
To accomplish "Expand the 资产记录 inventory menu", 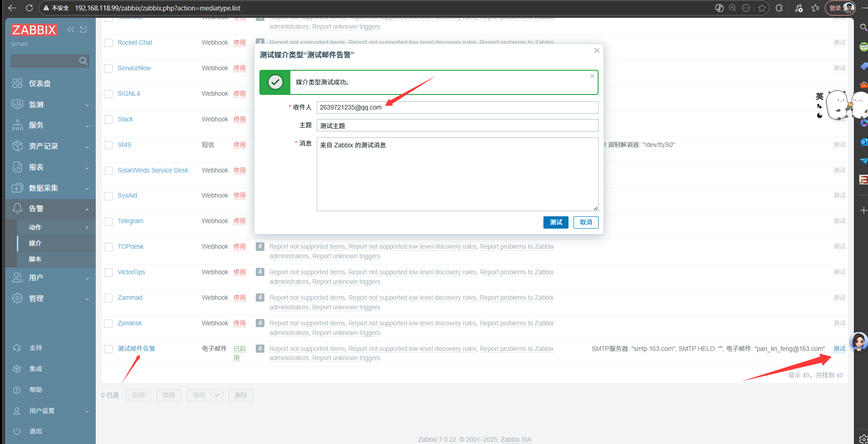I will point(50,146).
